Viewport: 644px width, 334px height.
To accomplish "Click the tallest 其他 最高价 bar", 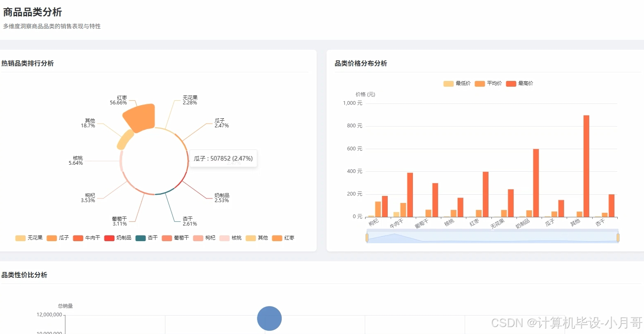I will click(586, 166).
